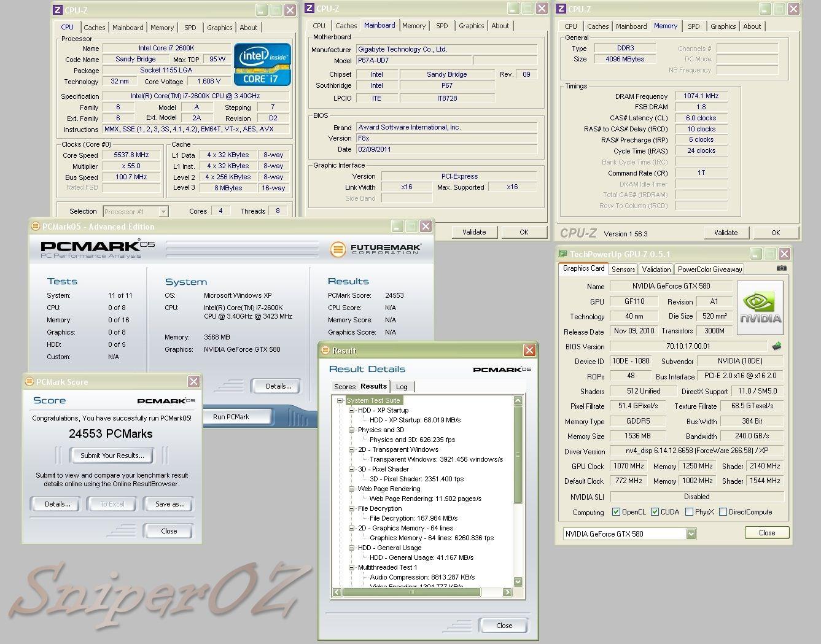Click the Driver Version field in GPU-Z
Viewport: 821px width, 644px height.
pyautogui.click(x=697, y=451)
